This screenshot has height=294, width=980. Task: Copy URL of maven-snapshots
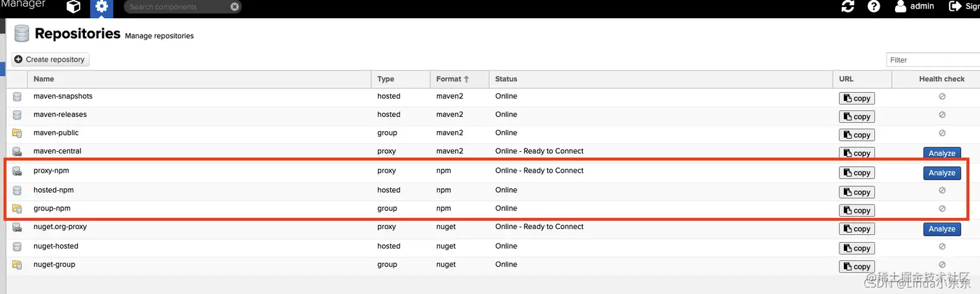[x=857, y=99]
